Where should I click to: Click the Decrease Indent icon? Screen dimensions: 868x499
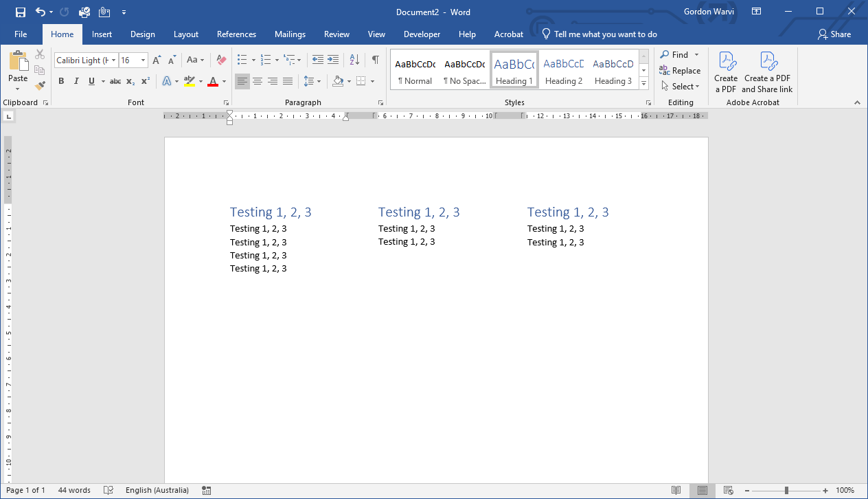[x=317, y=60]
